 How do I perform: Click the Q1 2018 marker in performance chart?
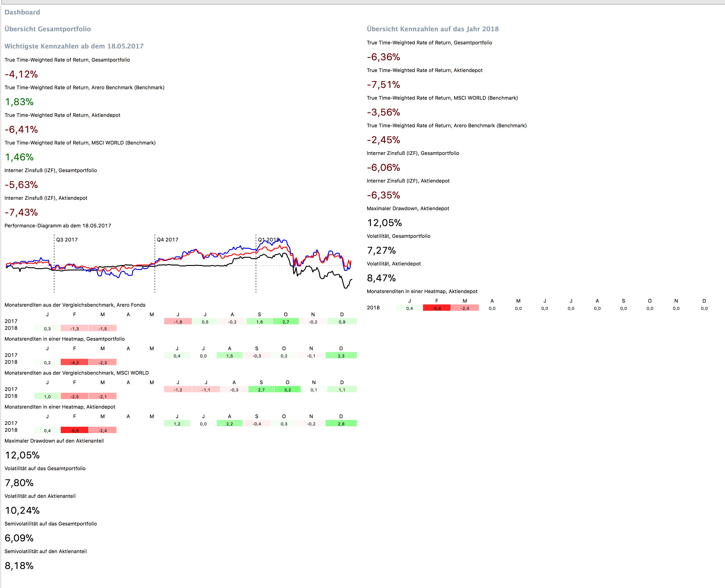click(268, 239)
